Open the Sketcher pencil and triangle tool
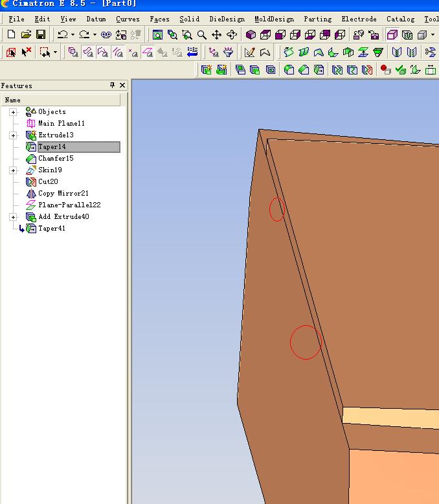This screenshot has width=439, height=504. coord(249,52)
